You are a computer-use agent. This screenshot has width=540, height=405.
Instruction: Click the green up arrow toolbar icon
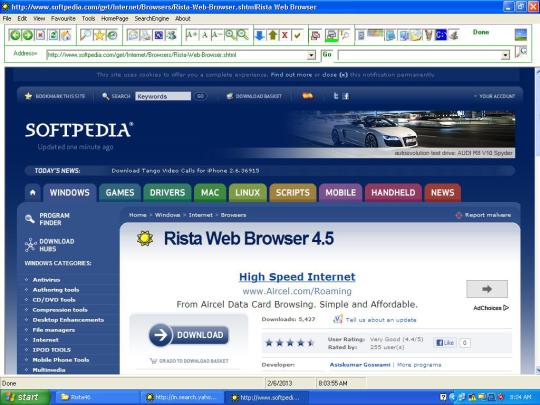click(x=272, y=35)
